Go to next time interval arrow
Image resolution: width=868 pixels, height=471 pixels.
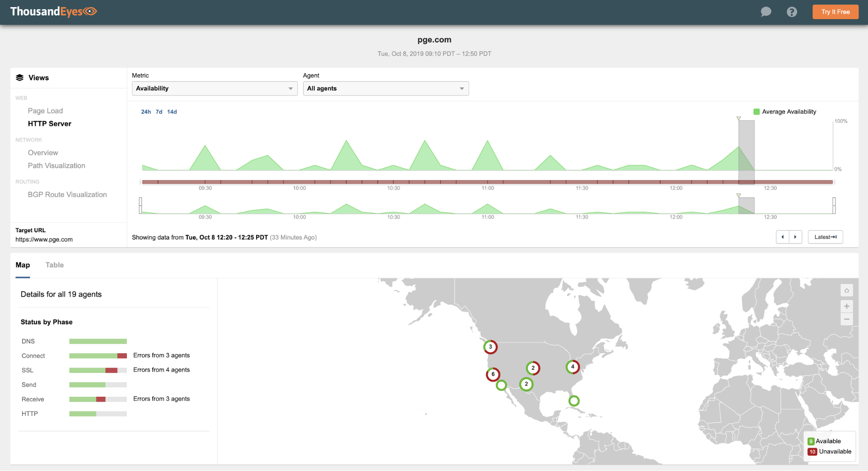[x=795, y=237]
